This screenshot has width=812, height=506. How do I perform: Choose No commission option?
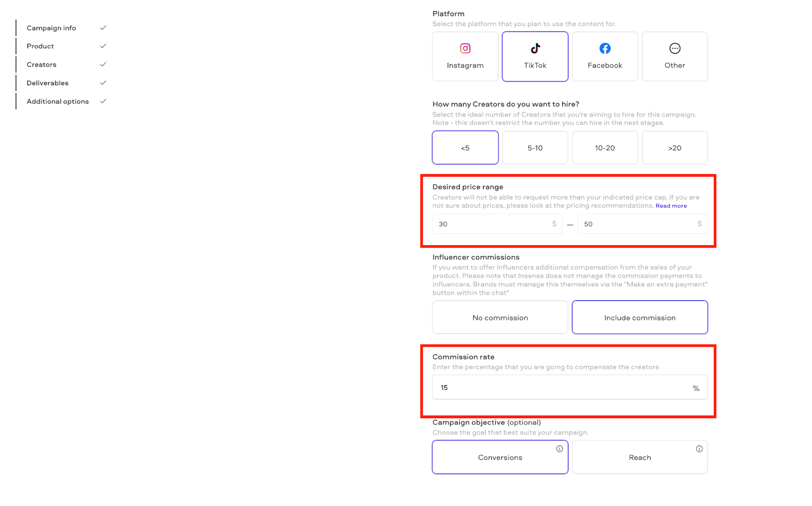tap(500, 317)
